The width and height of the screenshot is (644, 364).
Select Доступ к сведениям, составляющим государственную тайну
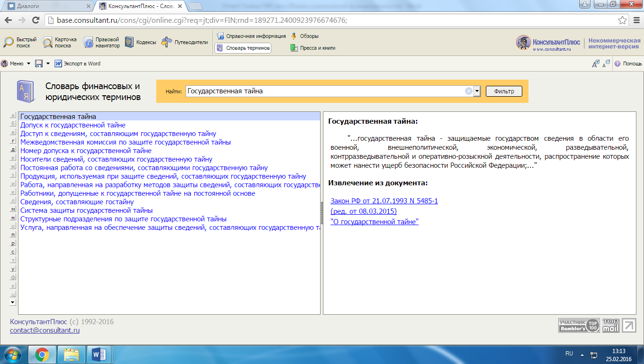coord(118,134)
